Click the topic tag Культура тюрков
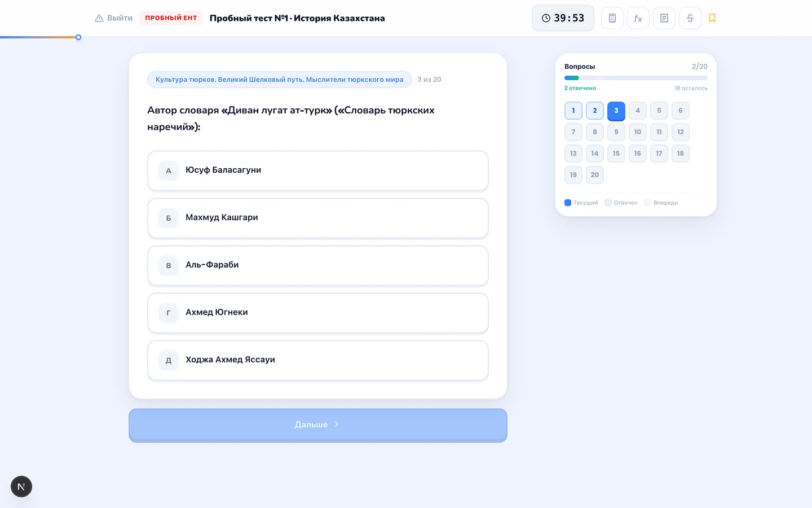Viewport: 812px width, 508px height. coord(280,80)
